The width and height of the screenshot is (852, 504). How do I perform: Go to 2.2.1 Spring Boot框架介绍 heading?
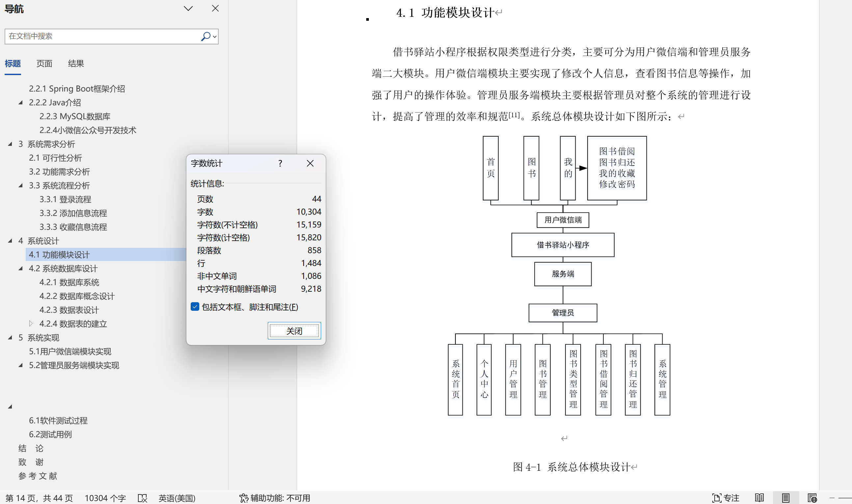(x=77, y=89)
